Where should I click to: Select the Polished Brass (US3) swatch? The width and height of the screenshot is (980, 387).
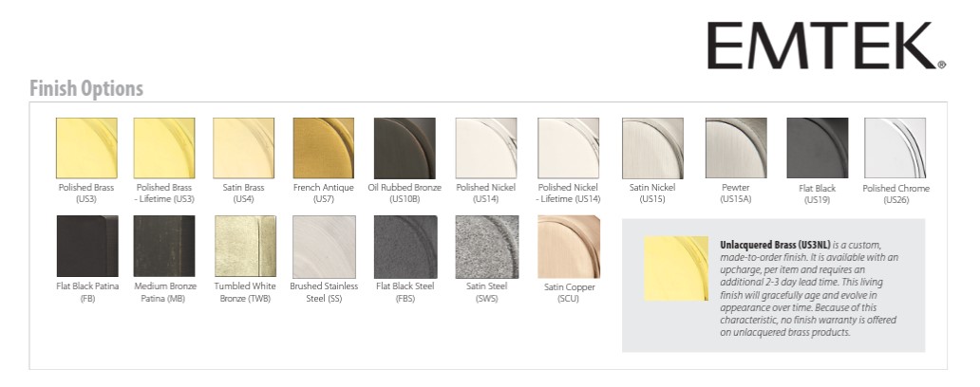[86, 148]
